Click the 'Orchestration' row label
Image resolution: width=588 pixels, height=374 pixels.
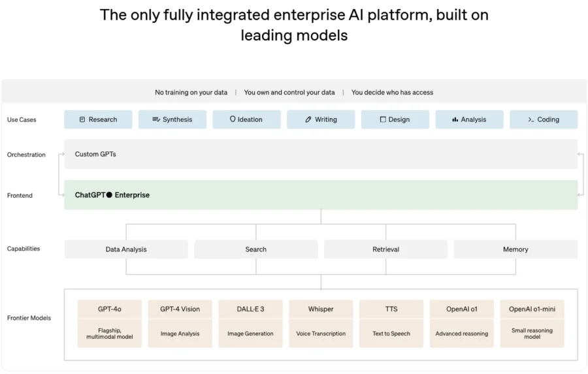point(26,155)
